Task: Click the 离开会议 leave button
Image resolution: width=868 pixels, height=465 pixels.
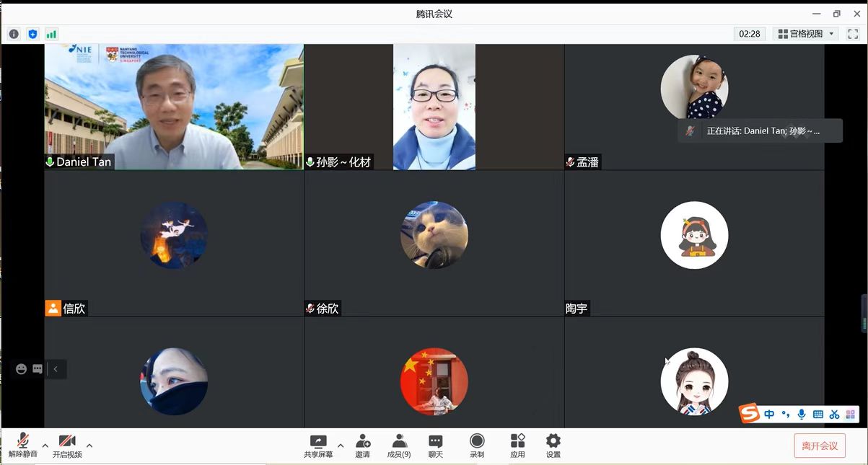Action: [819, 446]
